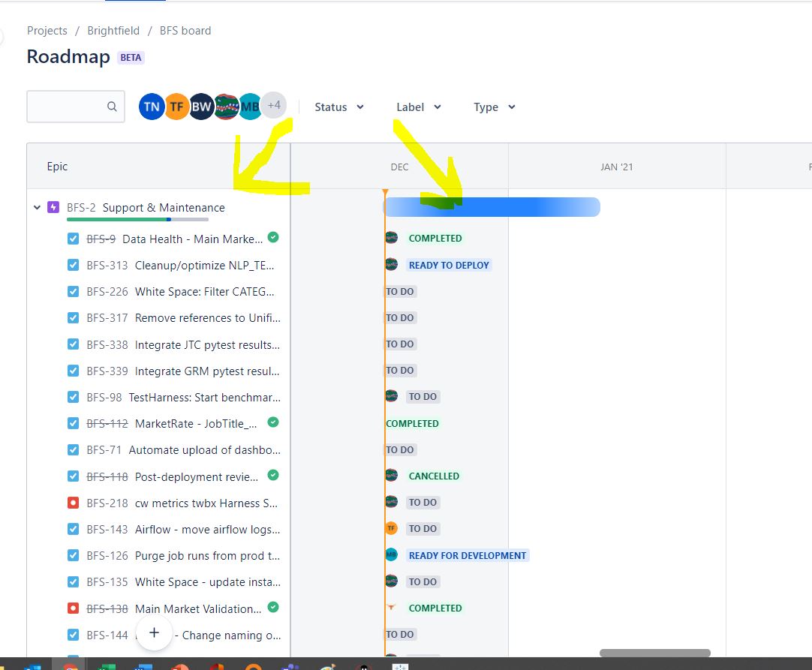Open the Status filter dropdown
The height and width of the screenshot is (670, 812).
pyautogui.click(x=338, y=107)
